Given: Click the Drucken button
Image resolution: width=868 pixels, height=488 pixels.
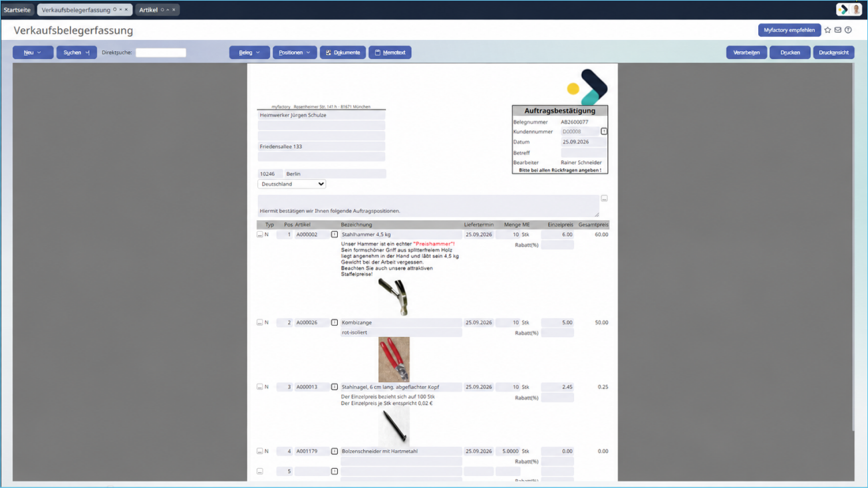Looking at the screenshot, I should [790, 53].
